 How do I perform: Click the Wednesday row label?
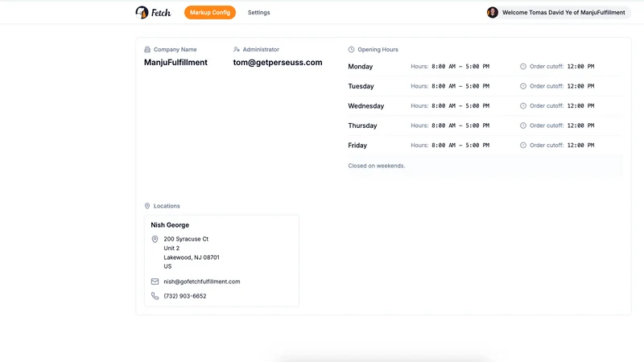pyautogui.click(x=366, y=106)
